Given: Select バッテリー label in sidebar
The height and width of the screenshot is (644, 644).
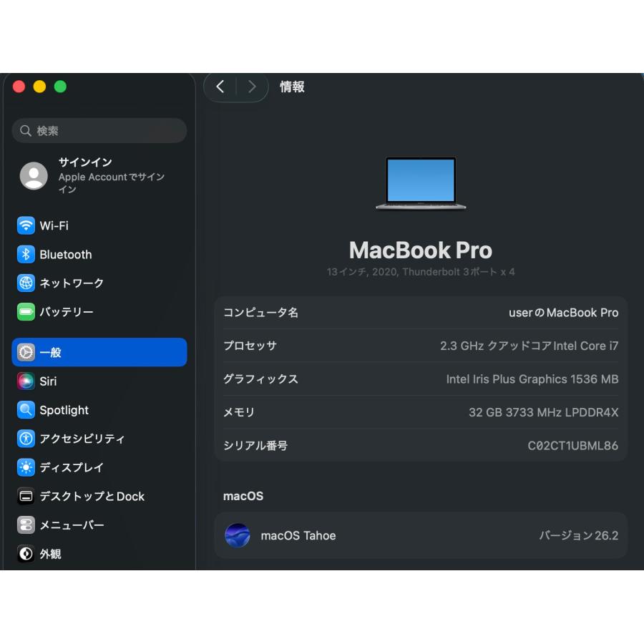Looking at the screenshot, I should click(67, 312).
